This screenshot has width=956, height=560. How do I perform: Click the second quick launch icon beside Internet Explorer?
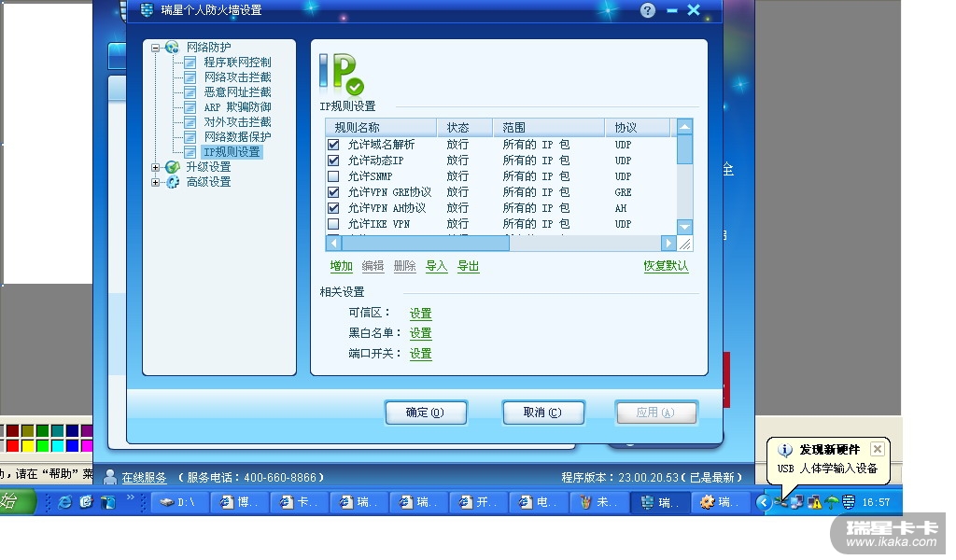click(86, 502)
